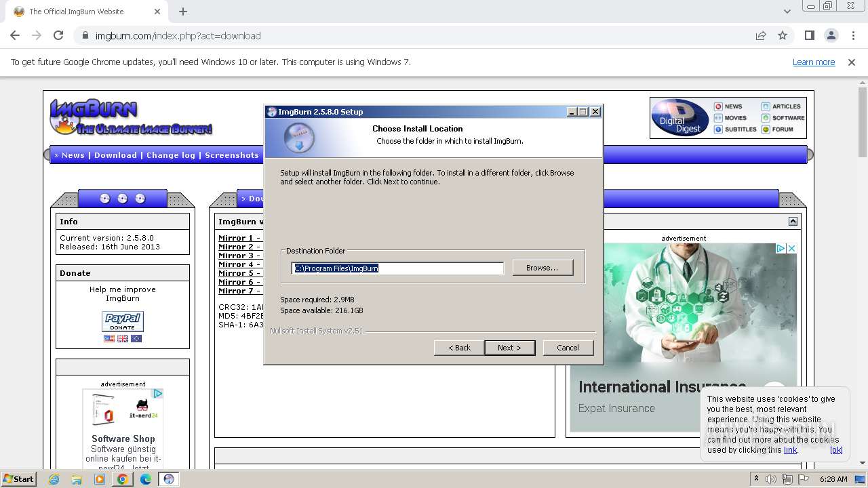Open the Change log menu link
This screenshot has width=868, height=488.
171,155
